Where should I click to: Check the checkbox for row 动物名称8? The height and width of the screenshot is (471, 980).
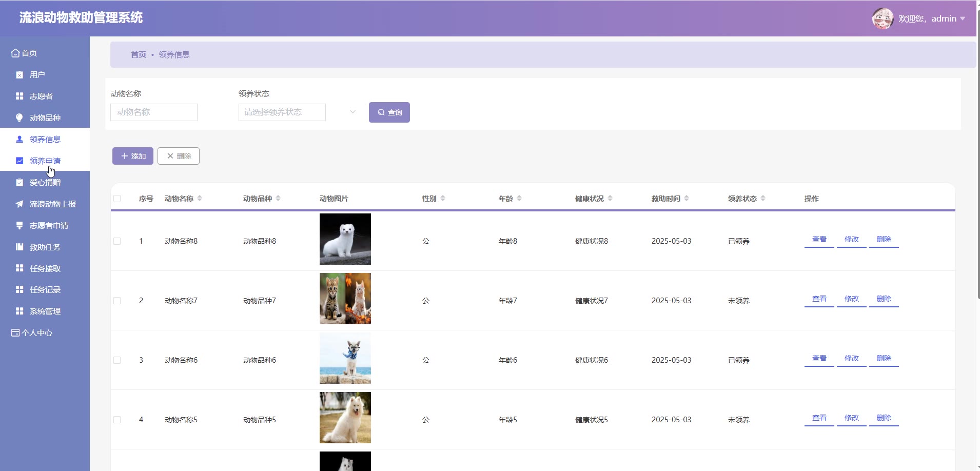click(x=117, y=241)
